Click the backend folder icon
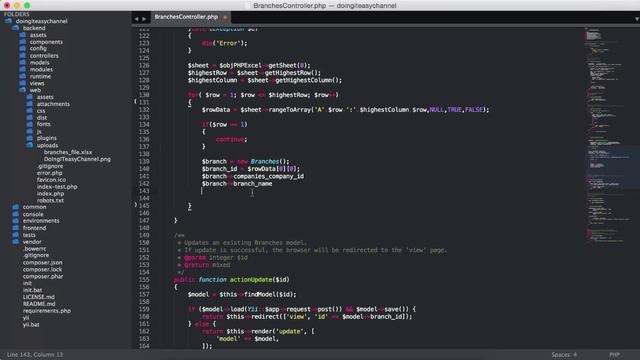Screen dimensions: 640x360 coord(16,28)
